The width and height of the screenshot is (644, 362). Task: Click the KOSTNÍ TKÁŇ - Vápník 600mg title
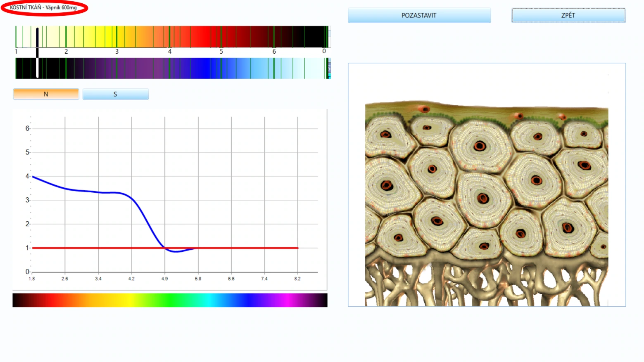tap(43, 7)
